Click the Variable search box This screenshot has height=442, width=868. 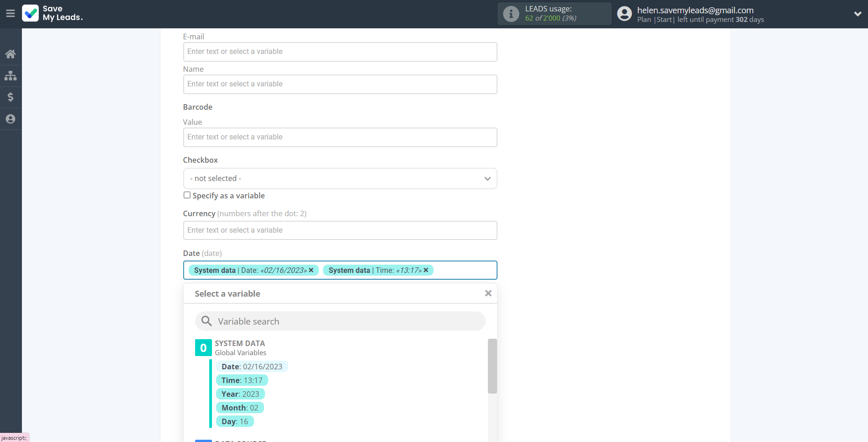(x=340, y=321)
